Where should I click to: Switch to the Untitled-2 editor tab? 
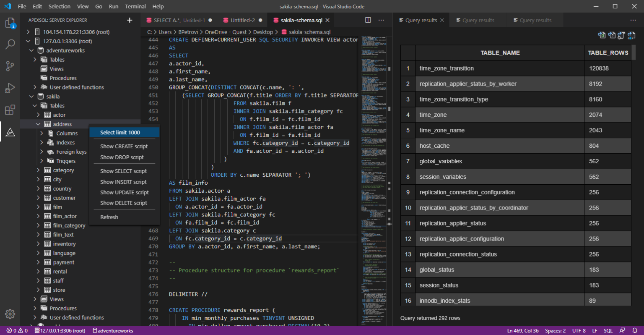click(x=242, y=20)
